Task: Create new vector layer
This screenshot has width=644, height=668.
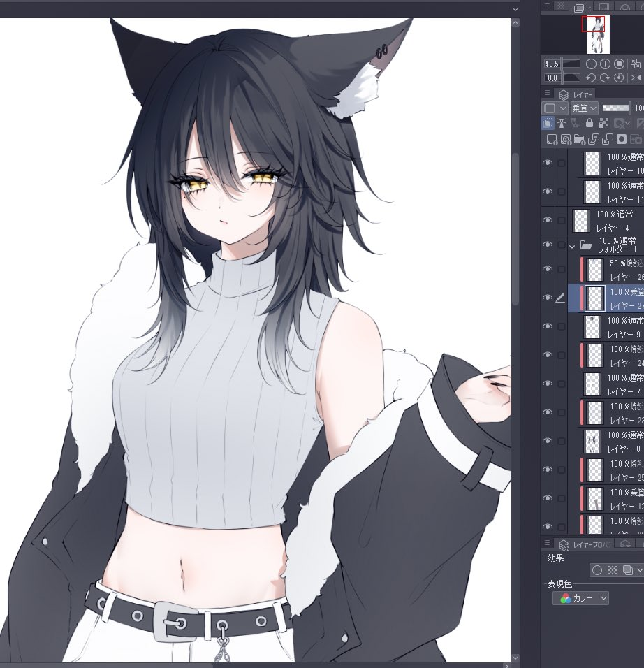Action: click(566, 139)
